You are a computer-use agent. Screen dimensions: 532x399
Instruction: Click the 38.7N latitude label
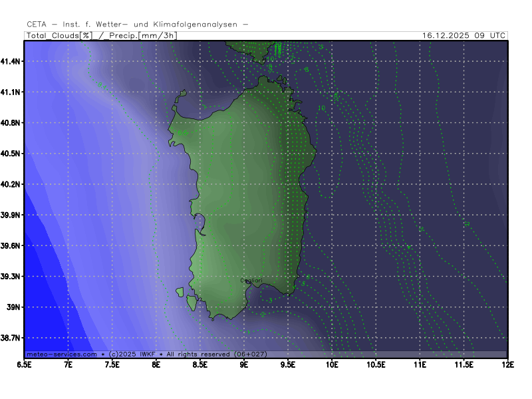[x=11, y=338]
